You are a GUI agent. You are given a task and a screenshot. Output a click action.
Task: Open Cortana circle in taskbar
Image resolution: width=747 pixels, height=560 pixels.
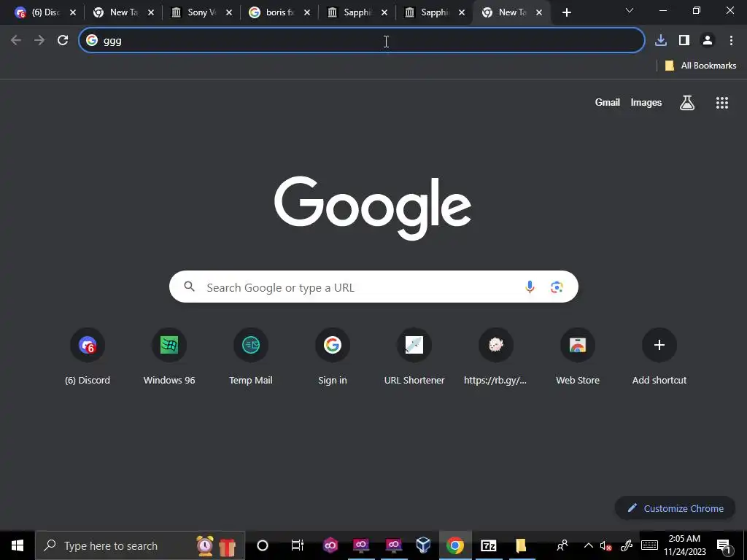point(263,545)
